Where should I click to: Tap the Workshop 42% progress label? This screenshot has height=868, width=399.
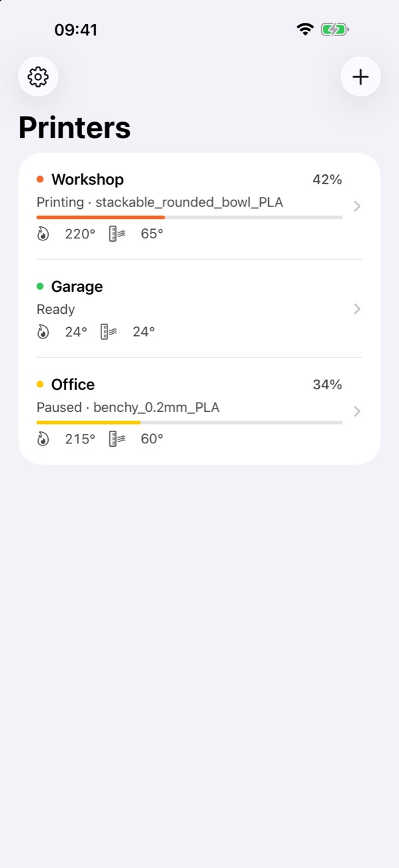click(327, 180)
